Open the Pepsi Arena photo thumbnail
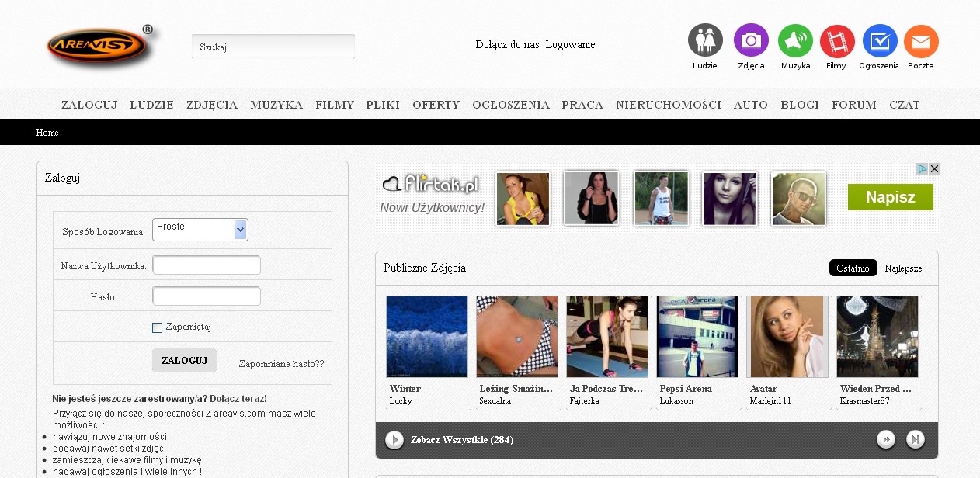Image resolution: width=980 pixels, height=478 pixels. tap(697, 337)
